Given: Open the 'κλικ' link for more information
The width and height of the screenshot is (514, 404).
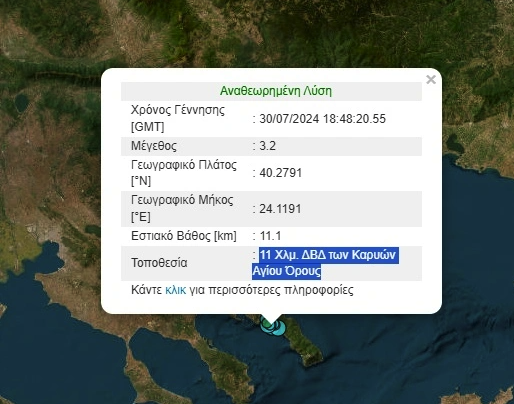Looking at the screenshot, I should (x=175, y=290).
